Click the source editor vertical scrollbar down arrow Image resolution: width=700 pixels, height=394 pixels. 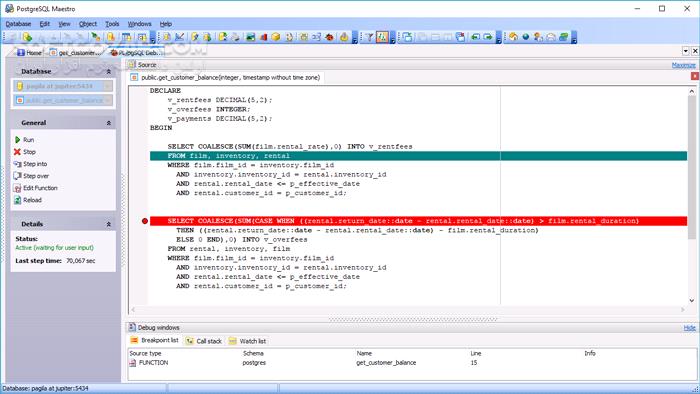[x=692, y=301]
